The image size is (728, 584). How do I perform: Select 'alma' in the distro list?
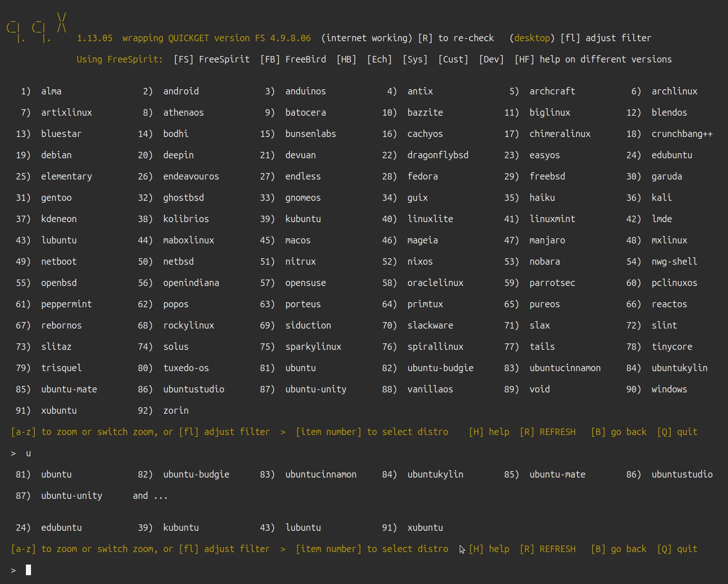coord(51,91)
